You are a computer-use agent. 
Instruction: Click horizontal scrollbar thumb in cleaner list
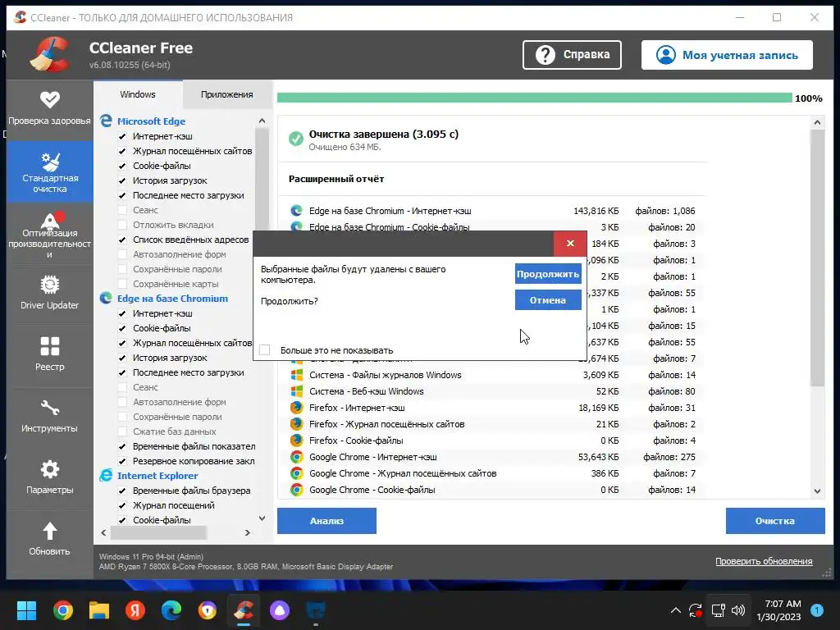point(158,532)
